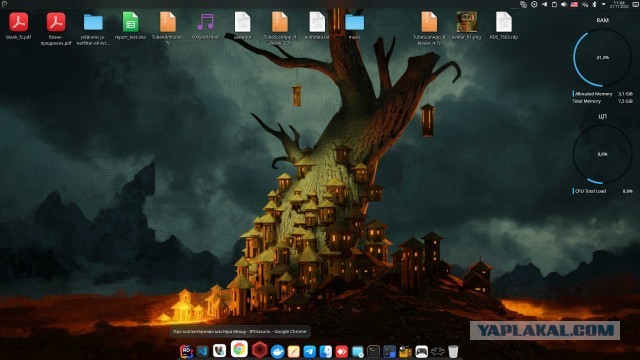The height and width of the screenshot is (360, 640).
Task: Open the blue folder with badge in dock
Action: [358, 351]
